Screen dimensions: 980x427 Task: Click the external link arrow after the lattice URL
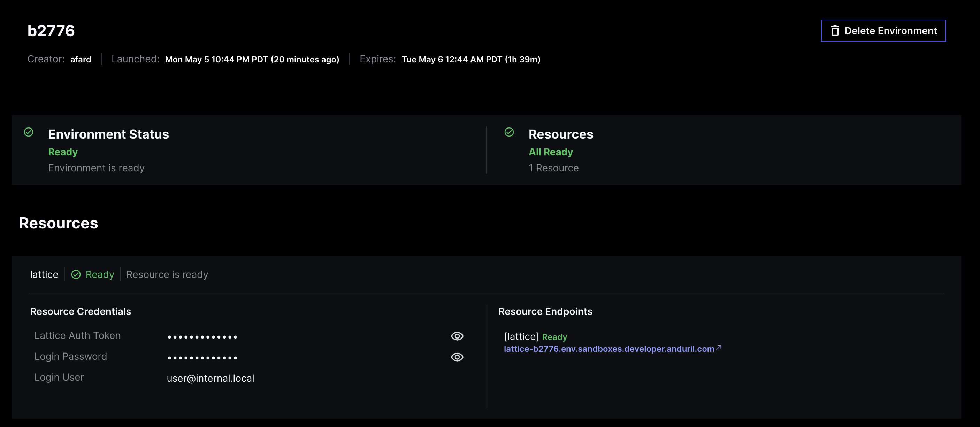[719, 348]
